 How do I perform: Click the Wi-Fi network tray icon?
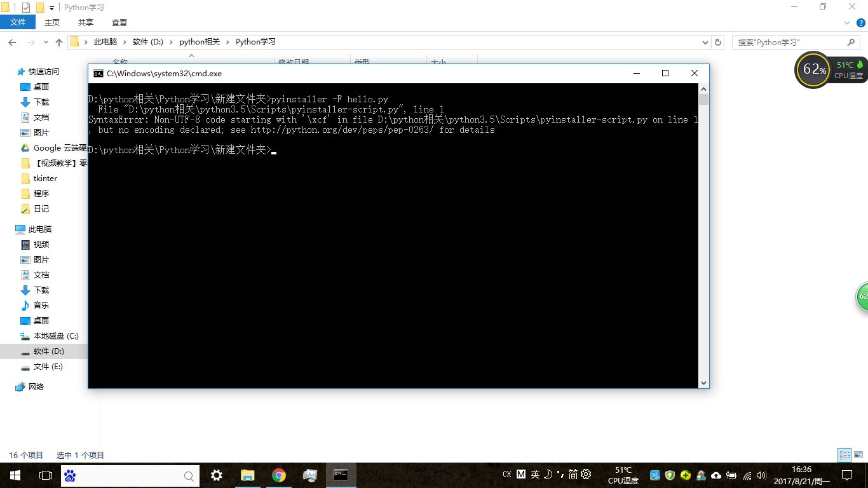pos(747,475)
